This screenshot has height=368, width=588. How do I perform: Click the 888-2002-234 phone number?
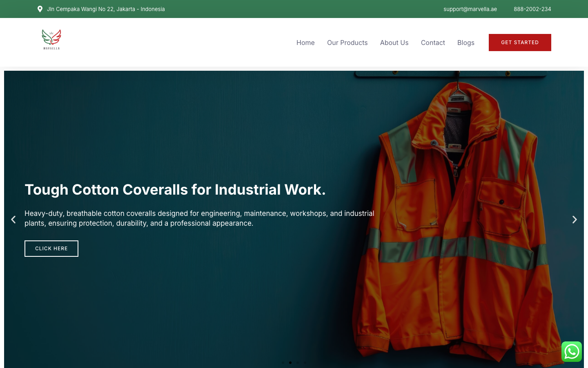[x=532, y=9]
